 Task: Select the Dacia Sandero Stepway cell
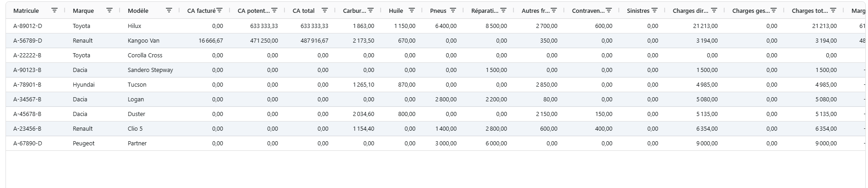click(x=150, y=70)
